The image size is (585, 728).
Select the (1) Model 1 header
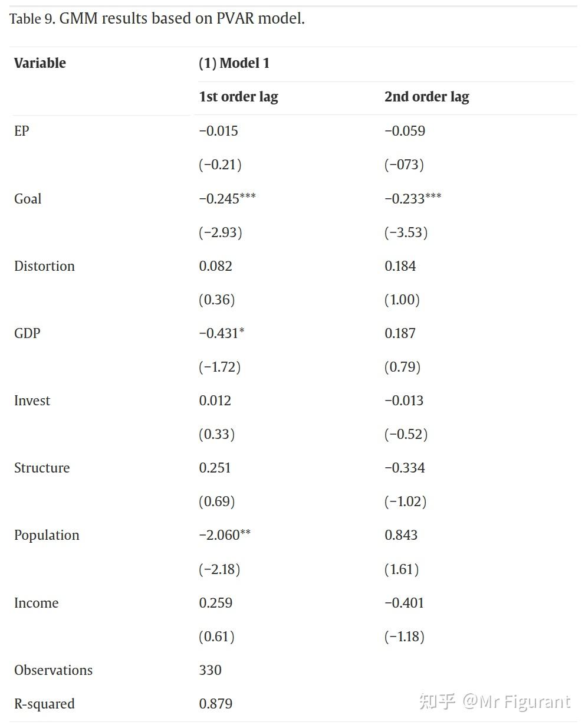click(234, 63)
